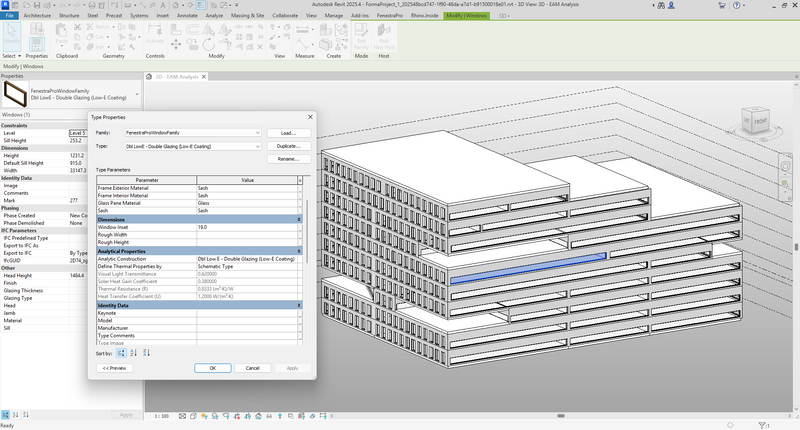Viewport: 800px width, 430px height.
Task: Click the Print icon in quick access toolbar
Action: pyautogui.click(x=92, y=5)
